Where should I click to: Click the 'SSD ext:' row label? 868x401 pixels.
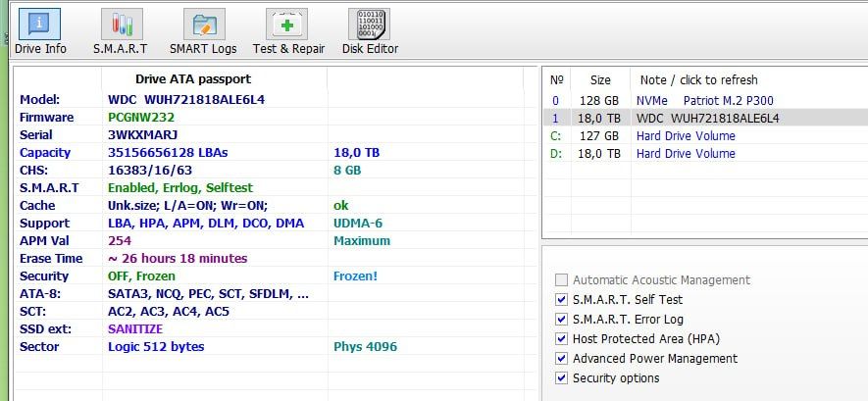pyautogui.click(x=45, y=329)
